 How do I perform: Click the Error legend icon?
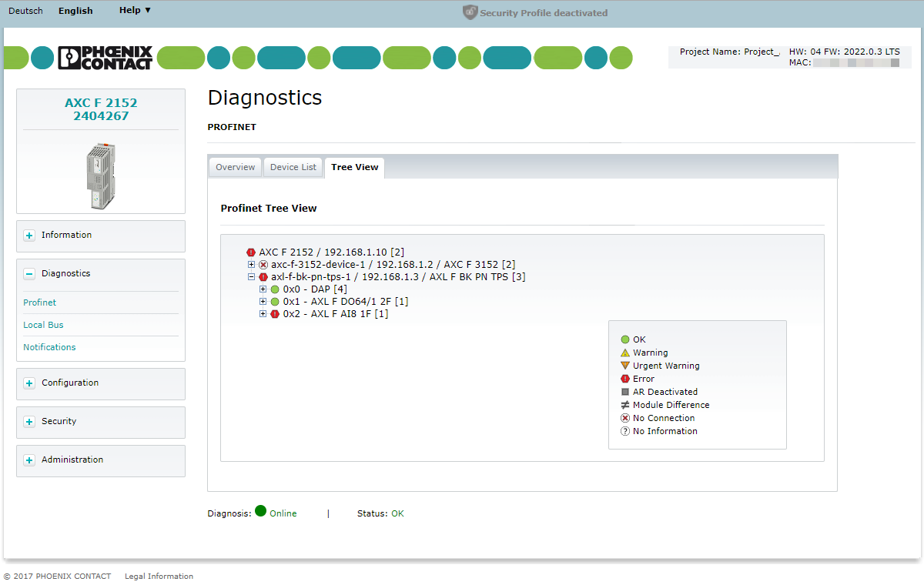625,379
